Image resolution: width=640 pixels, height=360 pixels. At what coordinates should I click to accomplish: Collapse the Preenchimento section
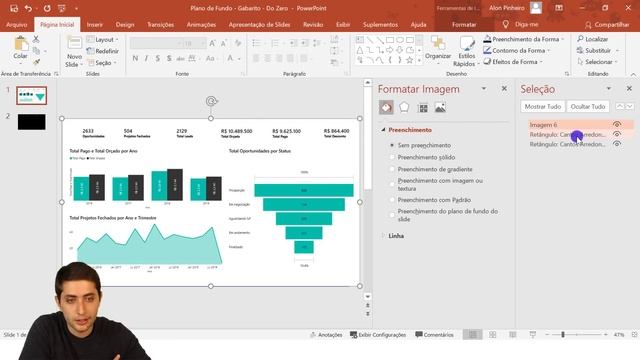383,130
